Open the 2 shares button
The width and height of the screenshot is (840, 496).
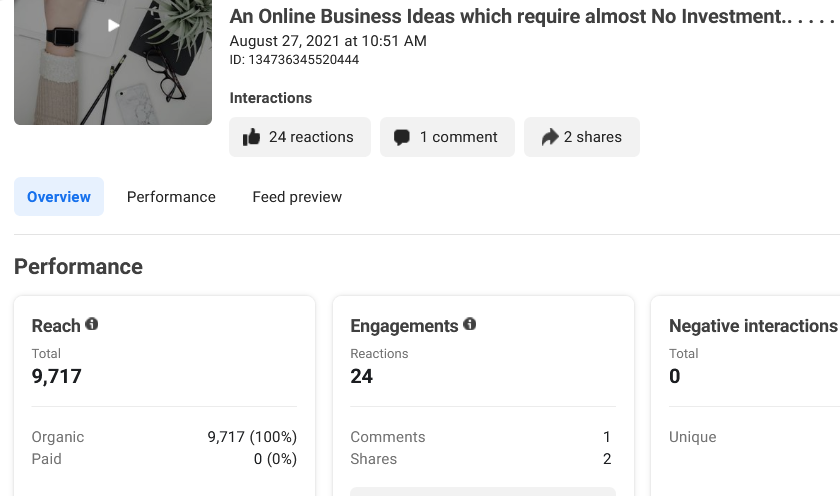tap(582, 137)
